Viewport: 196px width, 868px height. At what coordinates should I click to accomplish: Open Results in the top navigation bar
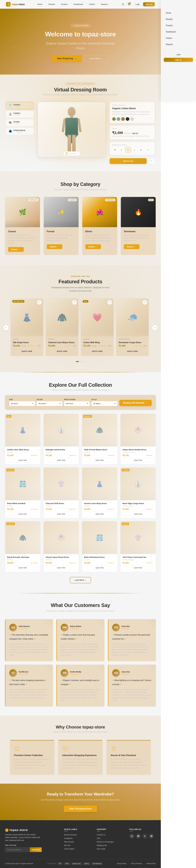tap(51, 4)
